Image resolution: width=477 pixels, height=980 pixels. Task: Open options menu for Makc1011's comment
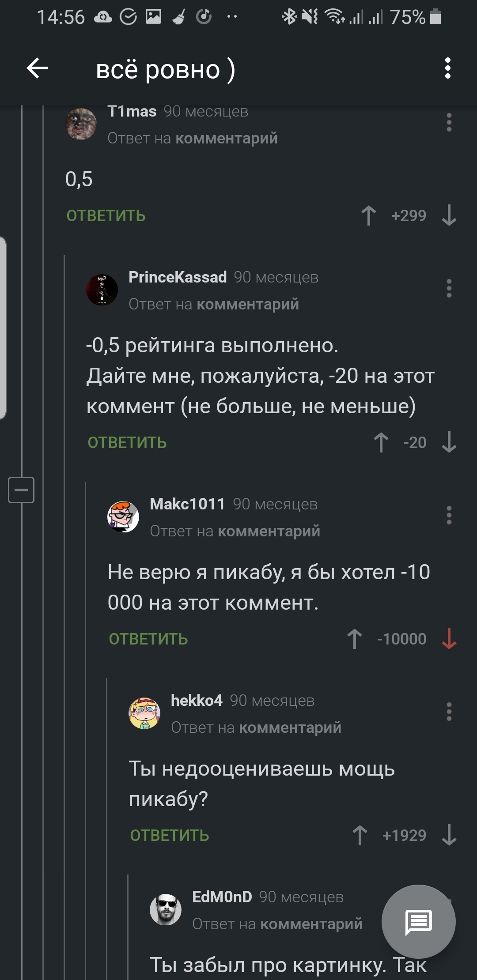449,516
